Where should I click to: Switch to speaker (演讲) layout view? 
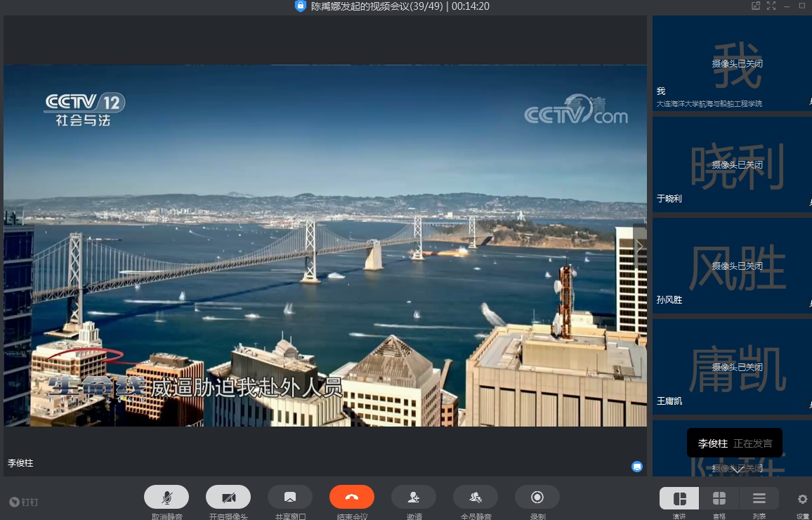[x=679, y=498]
